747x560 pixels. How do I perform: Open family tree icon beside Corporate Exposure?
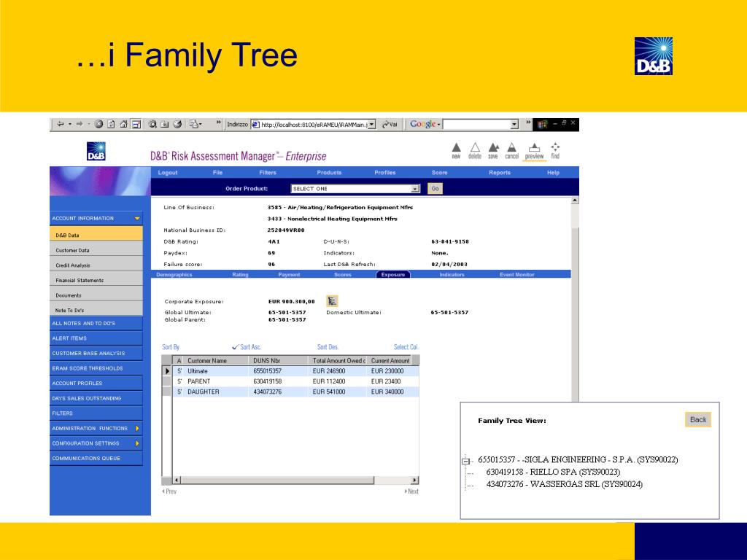332,300
